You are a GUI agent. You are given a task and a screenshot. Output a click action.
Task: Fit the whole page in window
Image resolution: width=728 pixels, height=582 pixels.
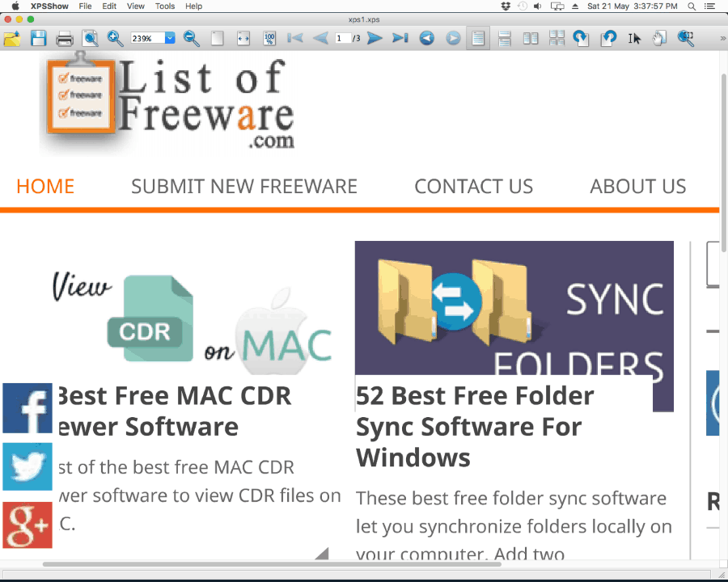[218, 38]
